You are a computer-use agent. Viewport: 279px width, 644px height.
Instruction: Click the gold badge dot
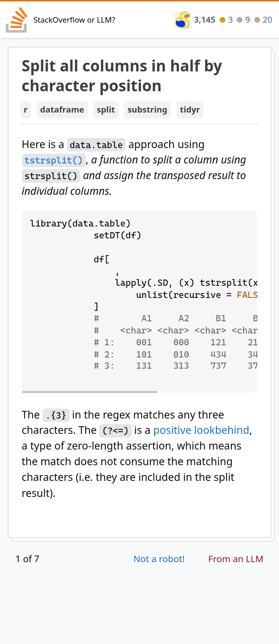(223, 20)
